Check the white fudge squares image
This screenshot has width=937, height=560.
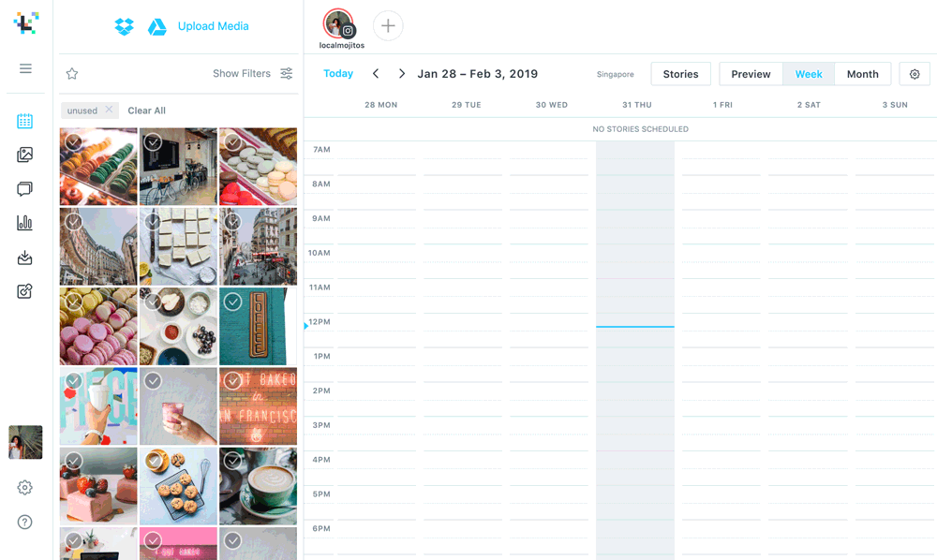[x=153, y=222]
